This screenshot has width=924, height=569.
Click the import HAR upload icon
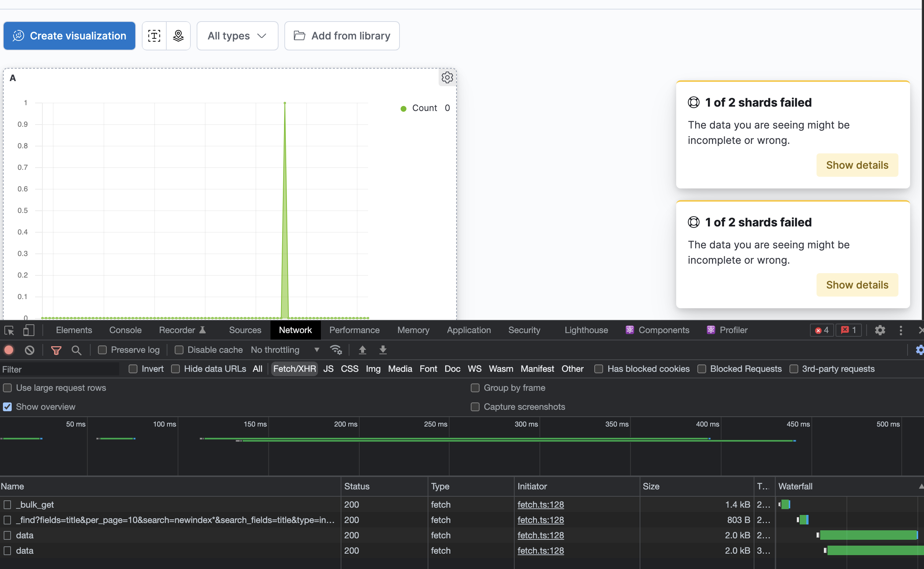[x=362, y=350]
